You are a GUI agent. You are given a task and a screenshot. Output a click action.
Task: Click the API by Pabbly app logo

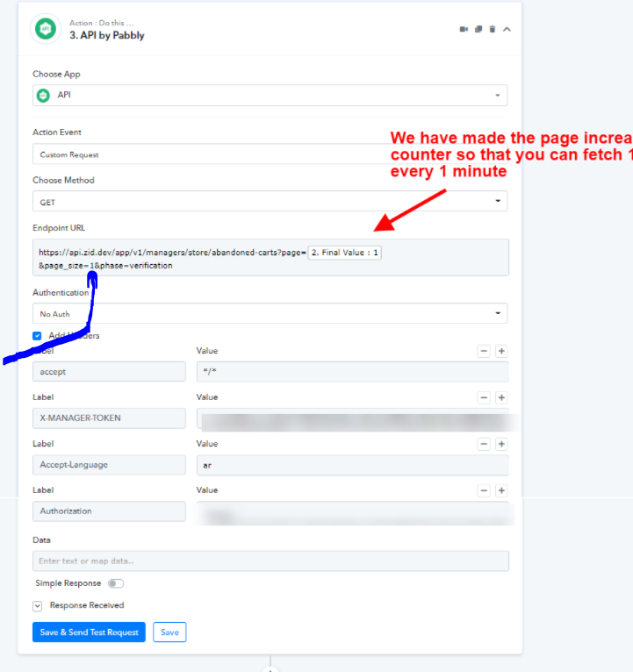pos(46,29)
